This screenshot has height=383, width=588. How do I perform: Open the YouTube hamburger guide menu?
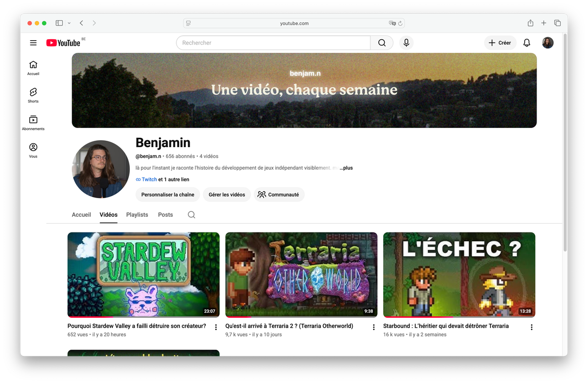click(x=33, y=43)
